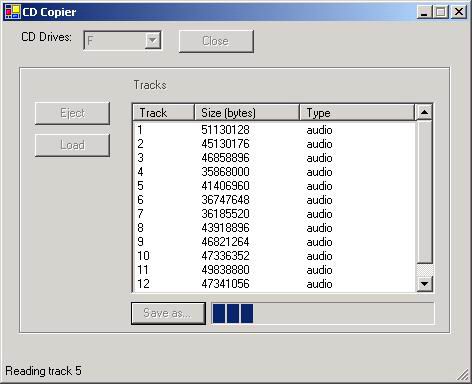Select track 4 row

tap(274, 172)
